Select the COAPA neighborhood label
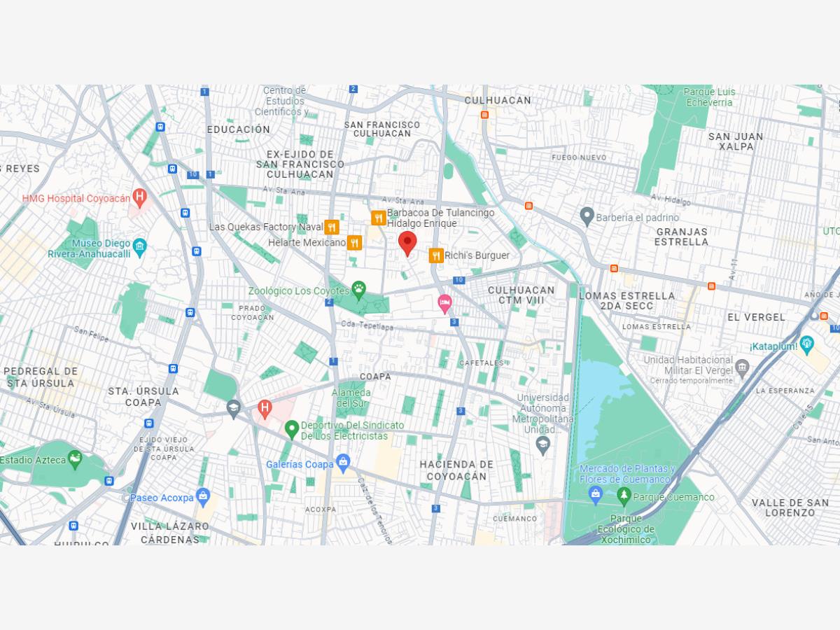The width and height of the screenshot is (840, 630). click(375, 377)
